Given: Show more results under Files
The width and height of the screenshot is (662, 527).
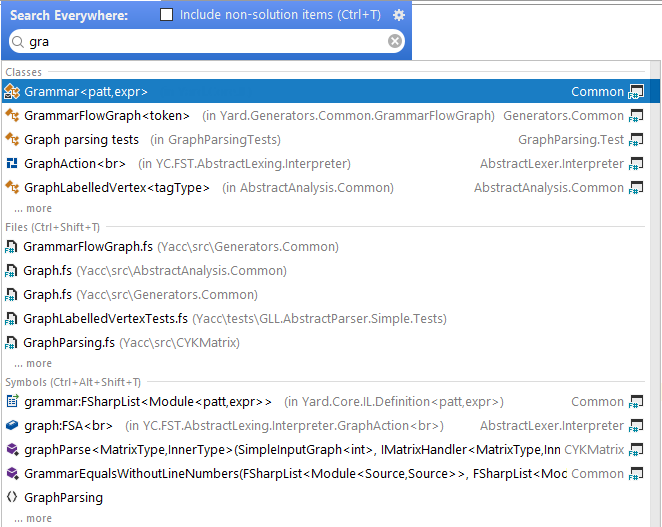Looking at the screenshot, I should [39, 364].
